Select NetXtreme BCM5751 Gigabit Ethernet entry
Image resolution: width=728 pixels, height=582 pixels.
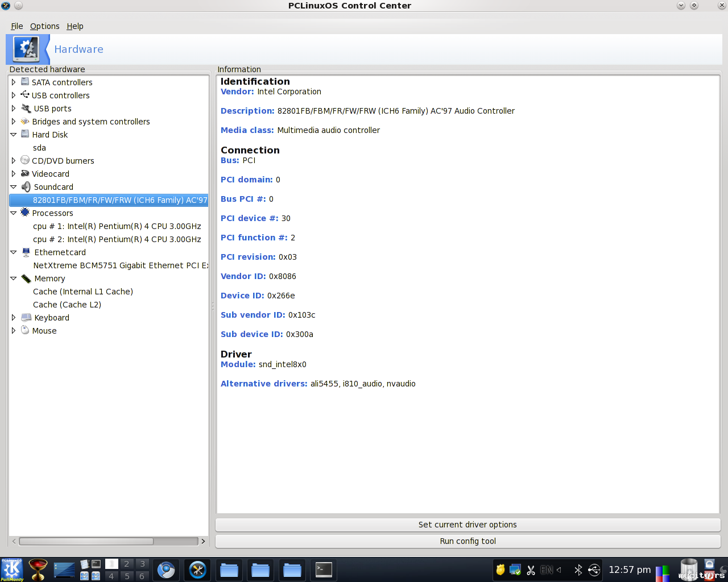[x=121, y=265]
